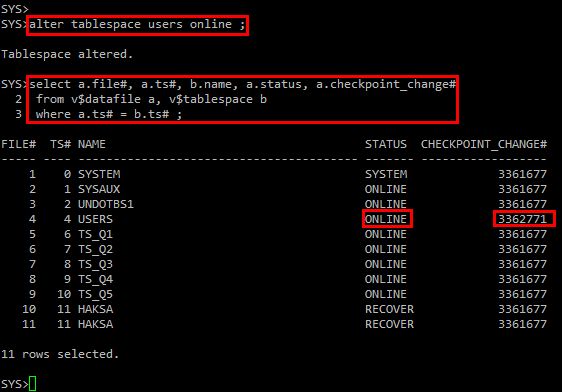562x392 pixels.
Task: Click the RECOVER status of file 10
Action: [x=389, y=309]
